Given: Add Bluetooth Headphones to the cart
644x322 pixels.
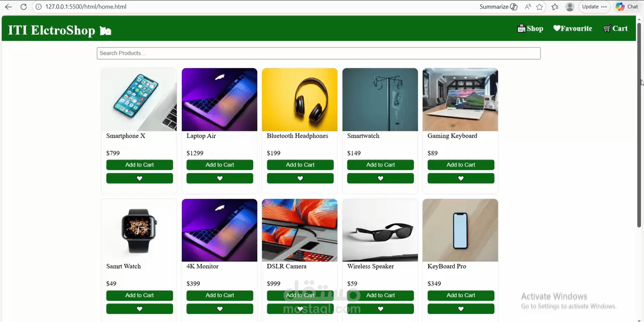Looking at the screenshot, I should tap(300, 165).
